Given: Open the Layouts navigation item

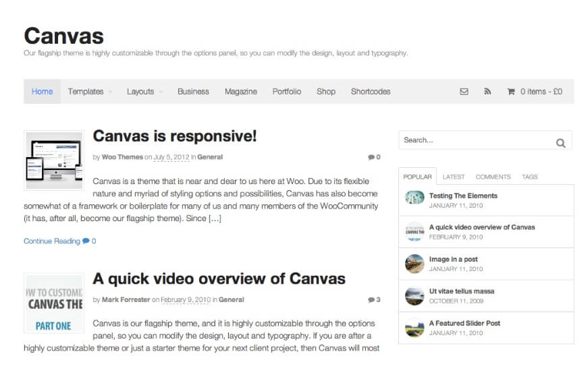Looking at the screenshot, I should click(x=140, y=92).
